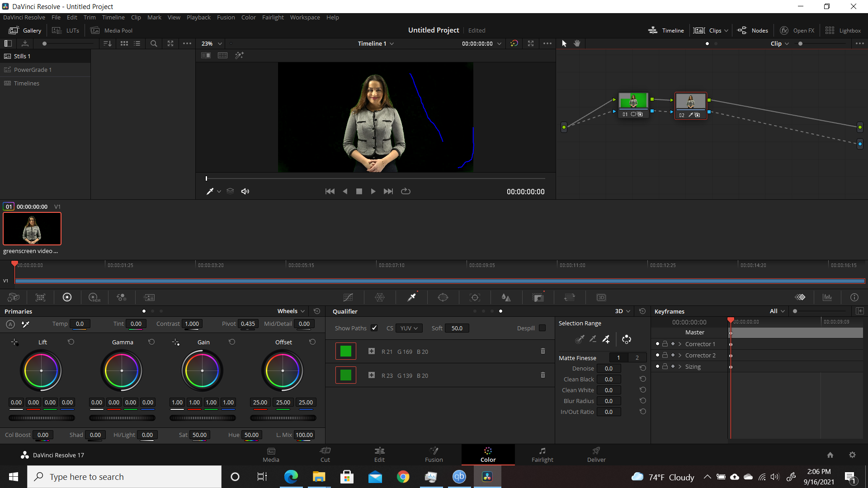Expand the Corrector 1 keyframe track
This screenshot has width=868, height=488.
(680, 344)
